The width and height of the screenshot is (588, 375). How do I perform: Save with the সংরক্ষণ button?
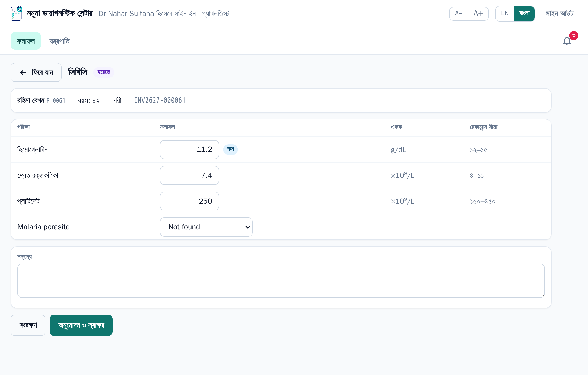[28, 325]
